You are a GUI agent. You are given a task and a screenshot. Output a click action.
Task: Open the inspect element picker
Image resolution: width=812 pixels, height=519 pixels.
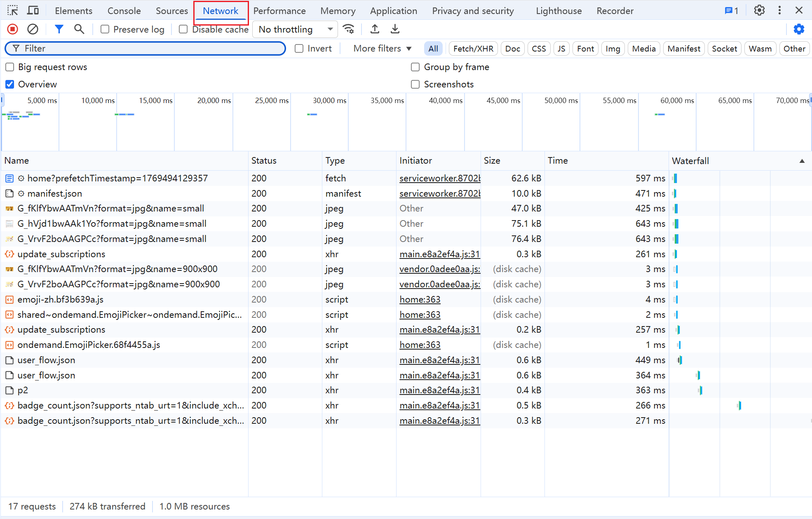[13, 11]
